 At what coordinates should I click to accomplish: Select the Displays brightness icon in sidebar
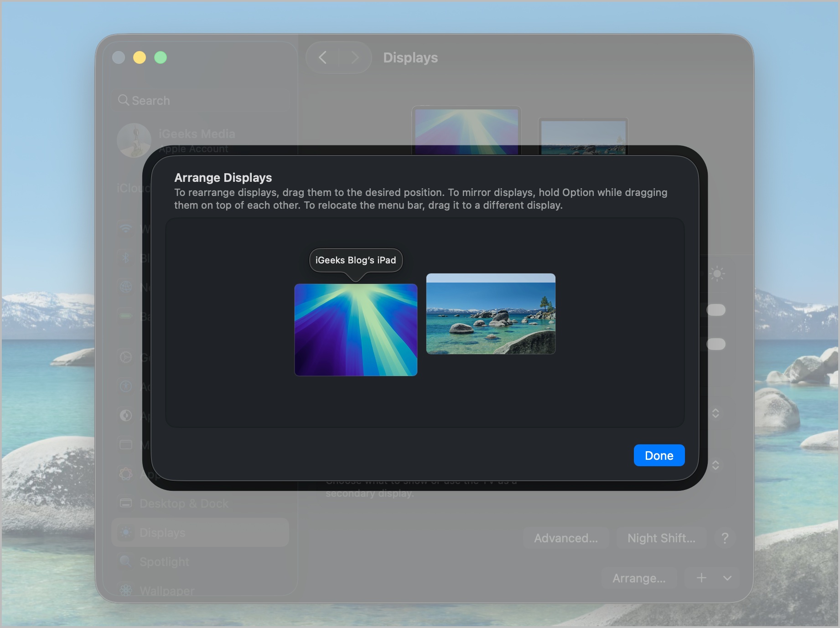(x=126, y=532)
